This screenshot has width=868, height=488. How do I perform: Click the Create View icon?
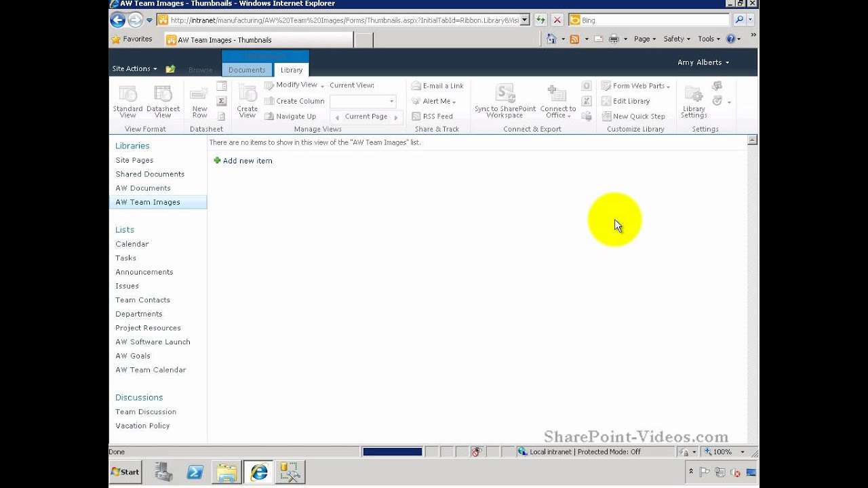coord(248,102)
